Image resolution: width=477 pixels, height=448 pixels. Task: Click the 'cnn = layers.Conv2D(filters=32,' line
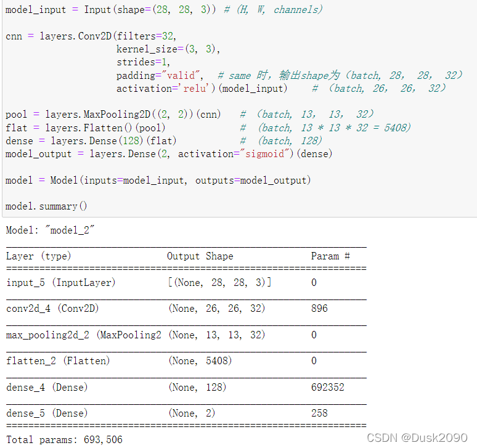pos(91,36)
